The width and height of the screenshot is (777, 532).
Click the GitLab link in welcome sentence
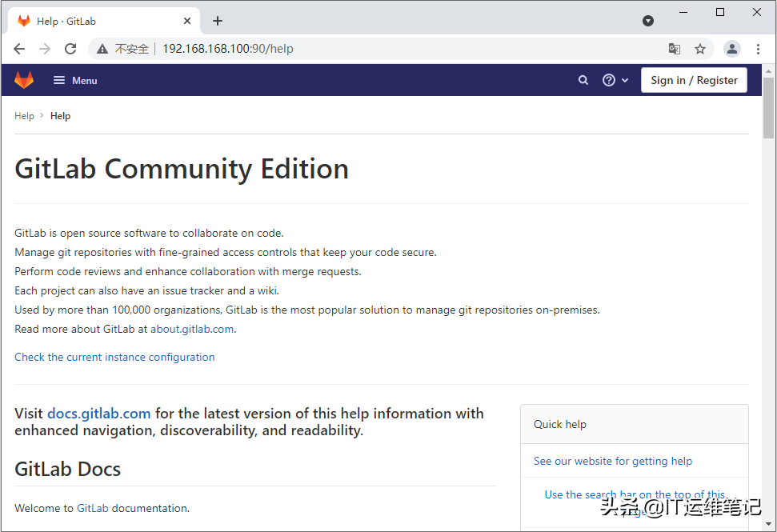pos(92,508)
